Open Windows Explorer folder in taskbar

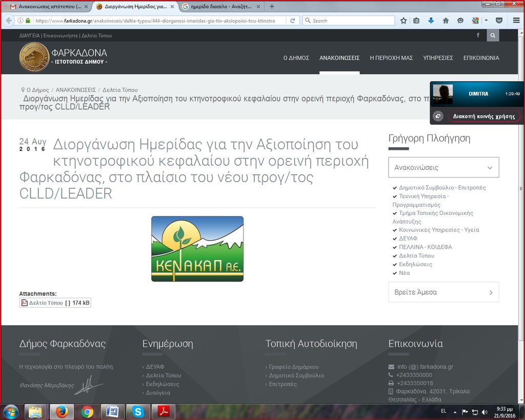(x=35, y=412)
